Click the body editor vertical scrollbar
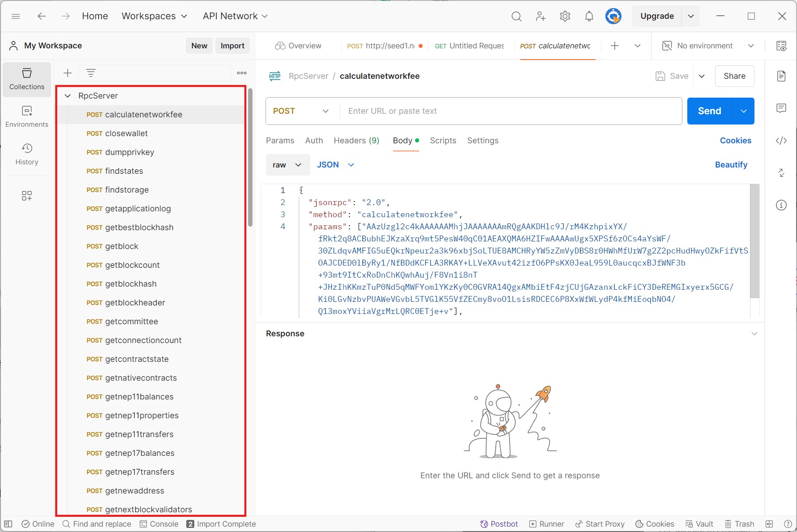797x532 pixels. [755, 241]
